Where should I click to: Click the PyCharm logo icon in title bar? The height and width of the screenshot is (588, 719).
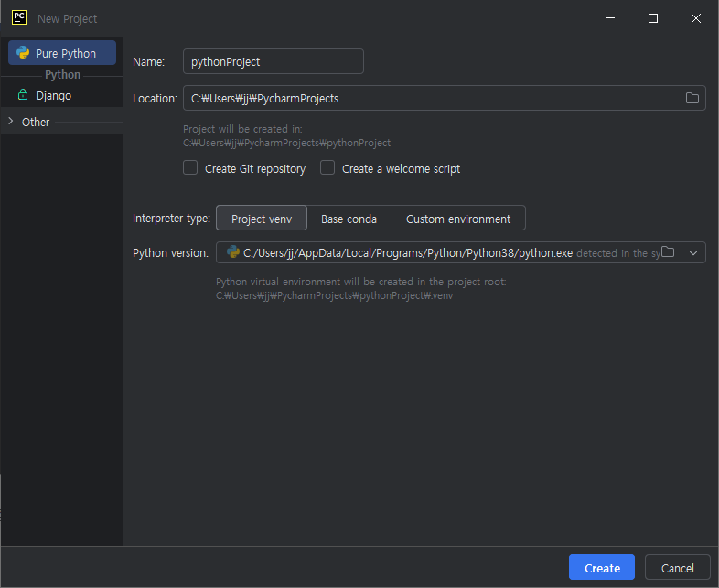tap(19, 18)
